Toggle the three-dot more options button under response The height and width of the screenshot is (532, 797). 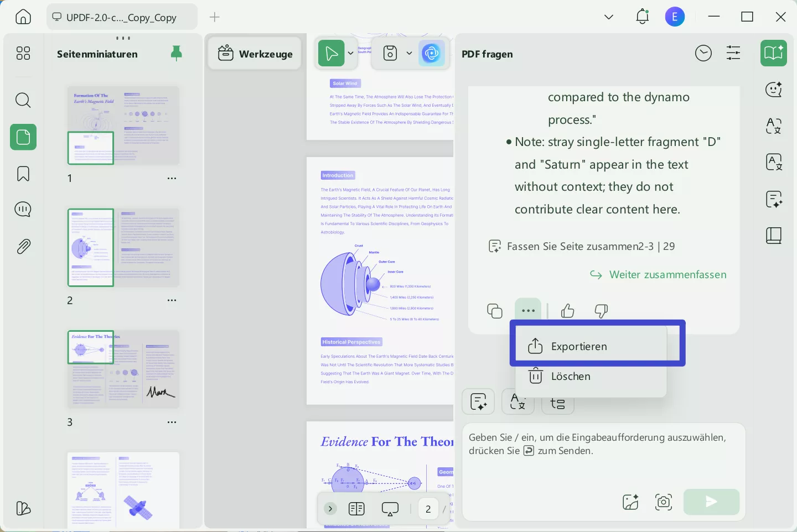click(x=528, y=311)
